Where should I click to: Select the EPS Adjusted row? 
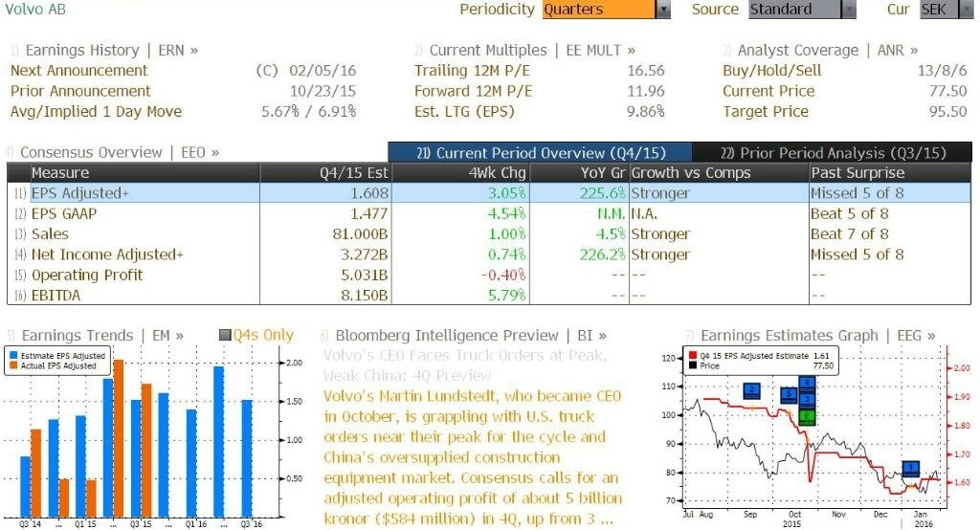tap(489, 193)
